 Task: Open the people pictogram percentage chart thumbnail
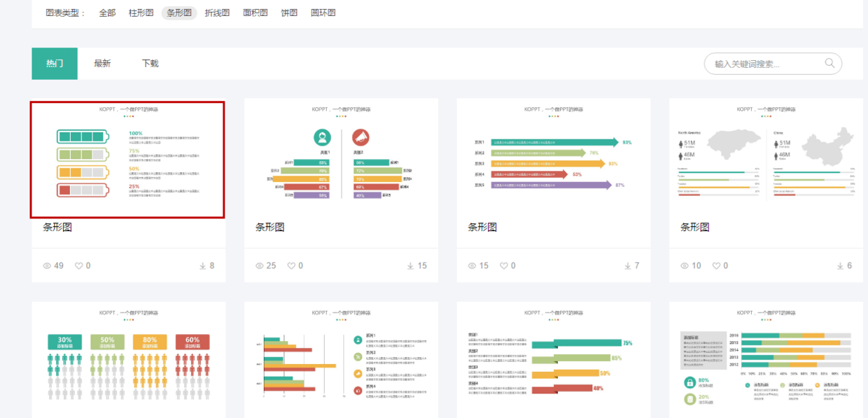[129, 359]
